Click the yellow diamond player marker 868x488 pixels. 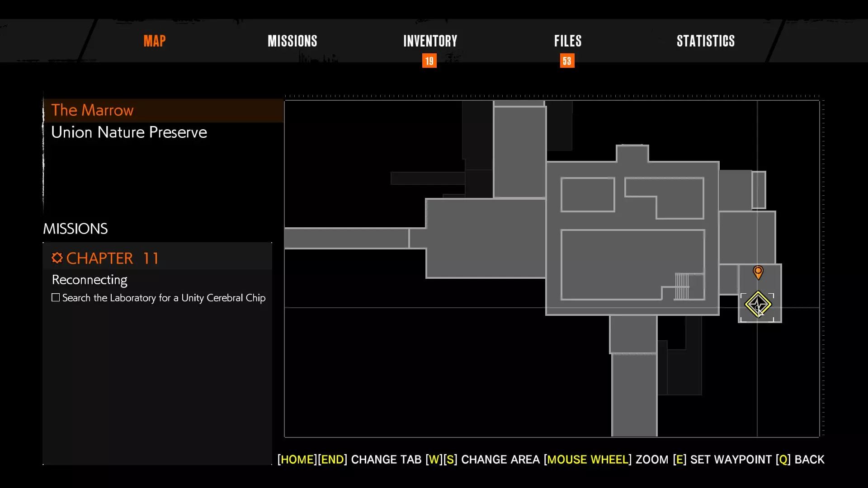pos(758,305)
